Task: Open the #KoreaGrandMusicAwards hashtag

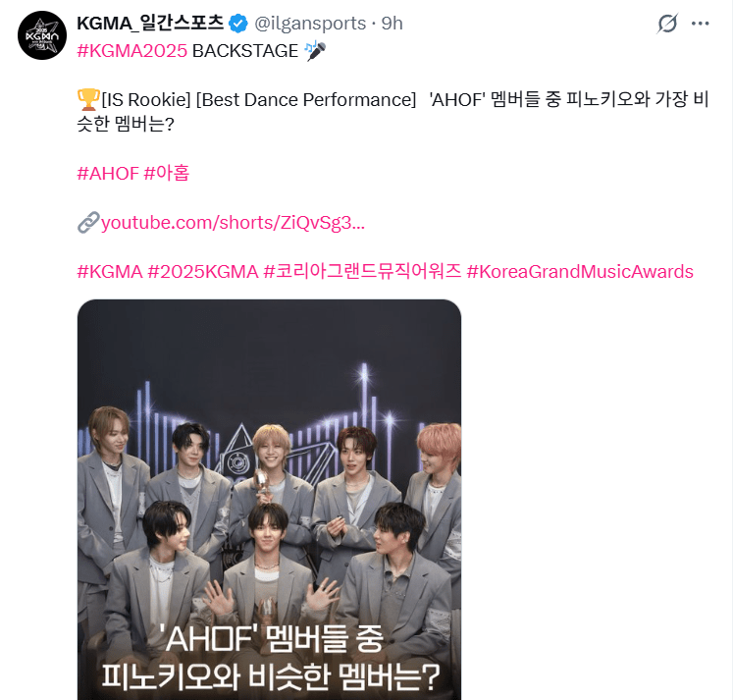Action: [580, 272]
